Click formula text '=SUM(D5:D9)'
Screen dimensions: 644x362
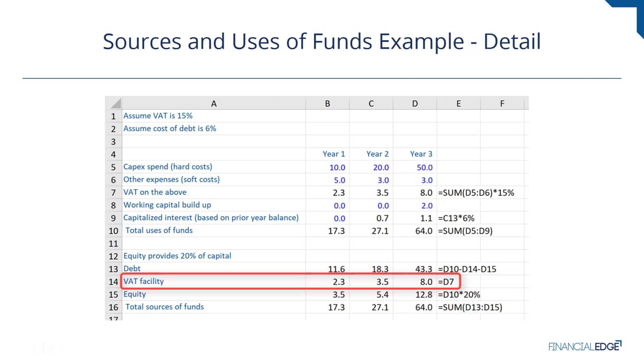pyautogui.click(x=465, y=231)
